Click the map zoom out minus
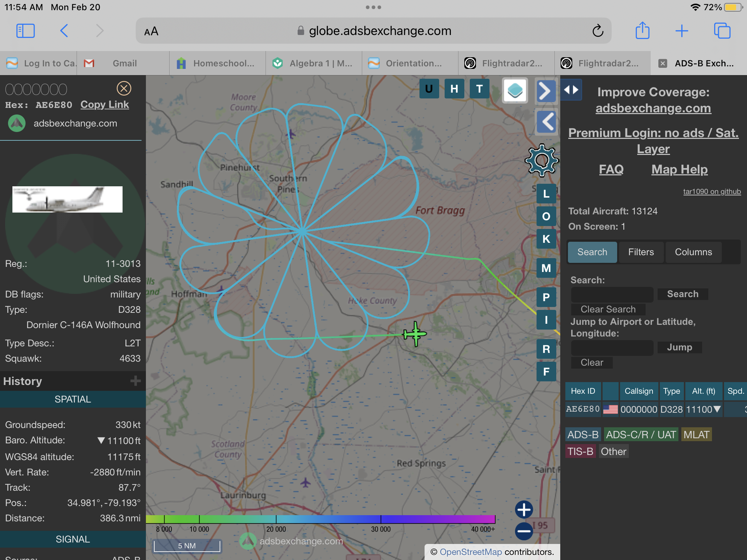This screenshot has height=560, width=747. (524, 531)
